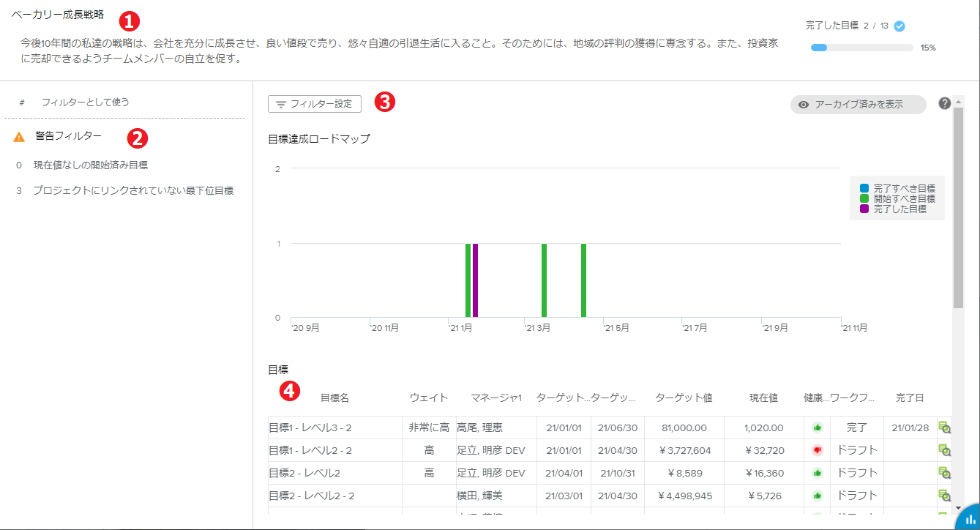
Task: Toggle 開始すべき目標 legend series
Action: [904, 198]
